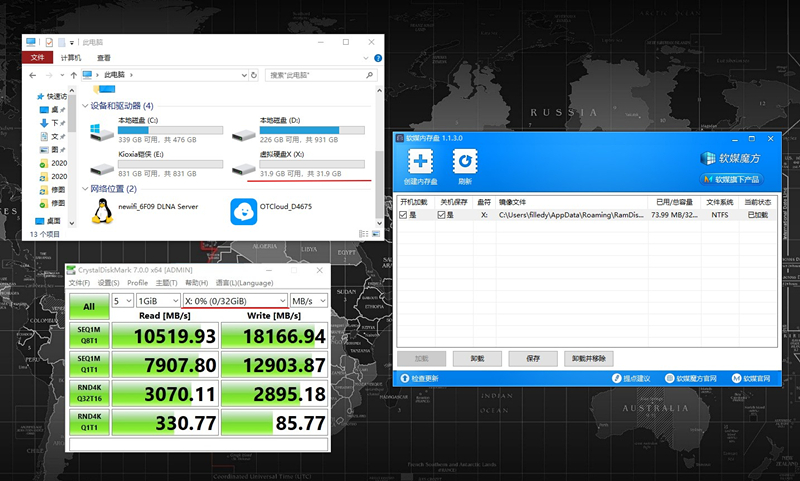Switch to details view icon in status bar
800x481 pixels.
(x=363, y=234)
